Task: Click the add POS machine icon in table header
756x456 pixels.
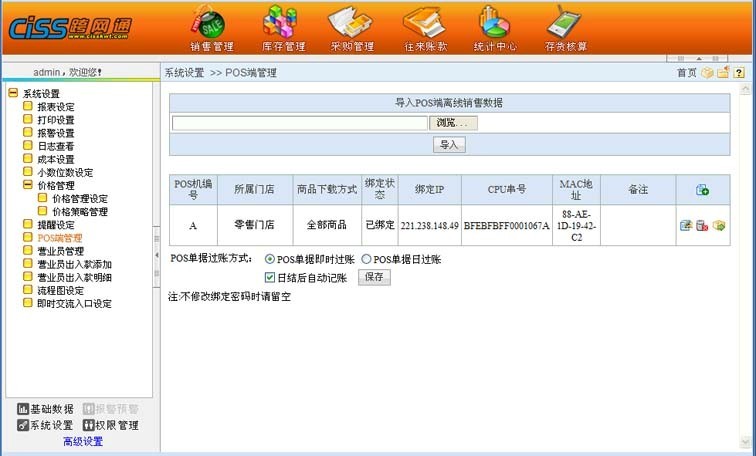Action: point(702,189)
